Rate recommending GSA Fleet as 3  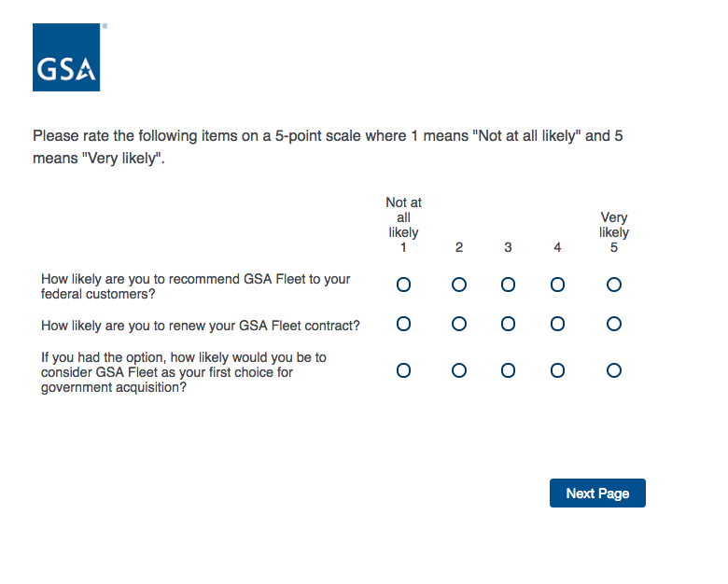coord(508,285)
